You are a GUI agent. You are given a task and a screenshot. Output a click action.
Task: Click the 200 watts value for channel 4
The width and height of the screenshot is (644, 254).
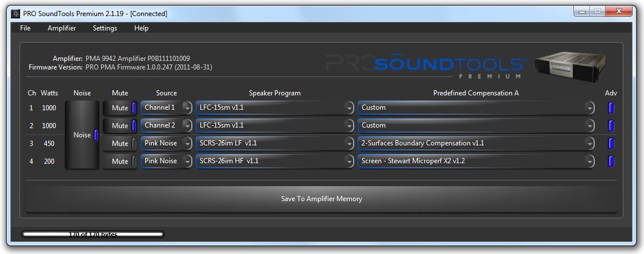tap(49, 161)
